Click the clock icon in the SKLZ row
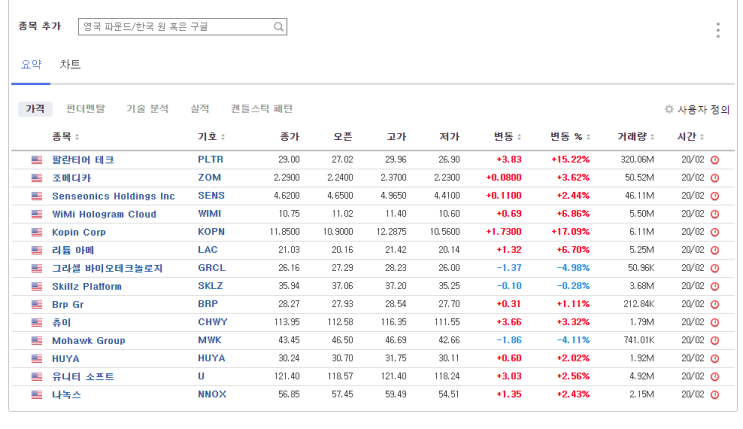 tap(715, 286)
